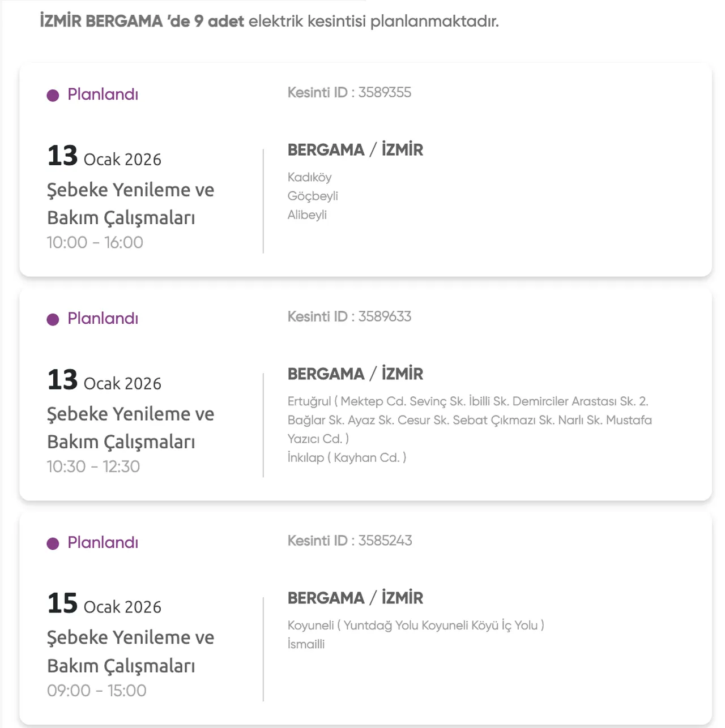
Task: Click the 10:00 - 16:00 outage time
Action: [95, 242]
